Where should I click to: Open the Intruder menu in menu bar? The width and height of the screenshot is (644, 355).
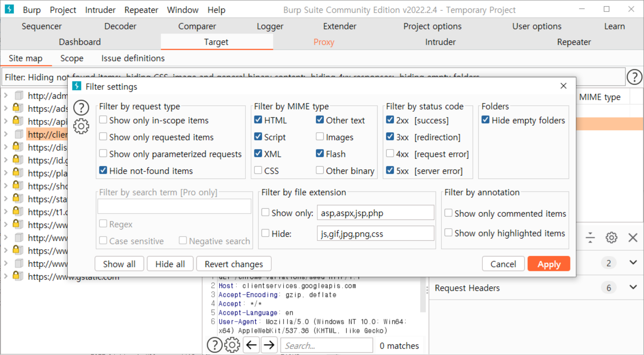(x=100, y=10)
